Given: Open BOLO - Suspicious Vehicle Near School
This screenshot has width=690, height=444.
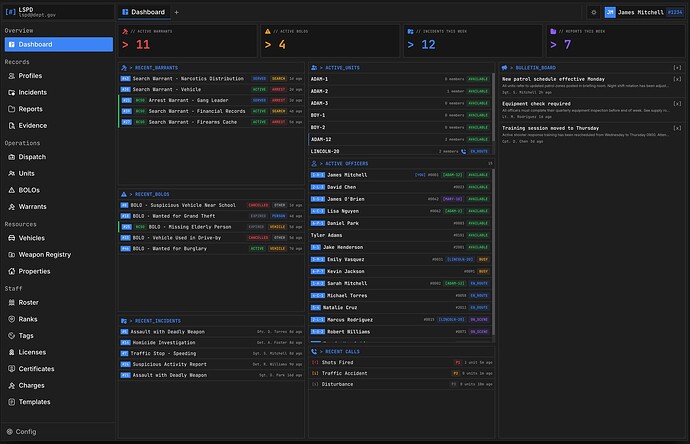Looking at the screenshot, I should tap(211, 205).
